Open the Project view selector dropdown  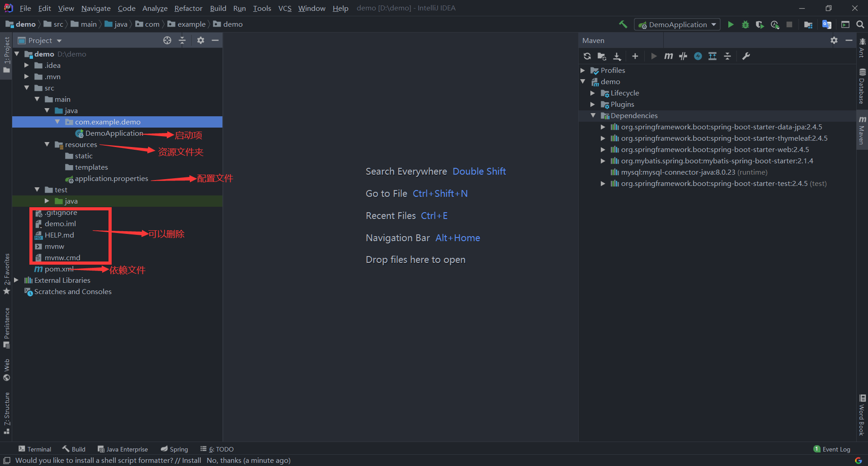40,40
